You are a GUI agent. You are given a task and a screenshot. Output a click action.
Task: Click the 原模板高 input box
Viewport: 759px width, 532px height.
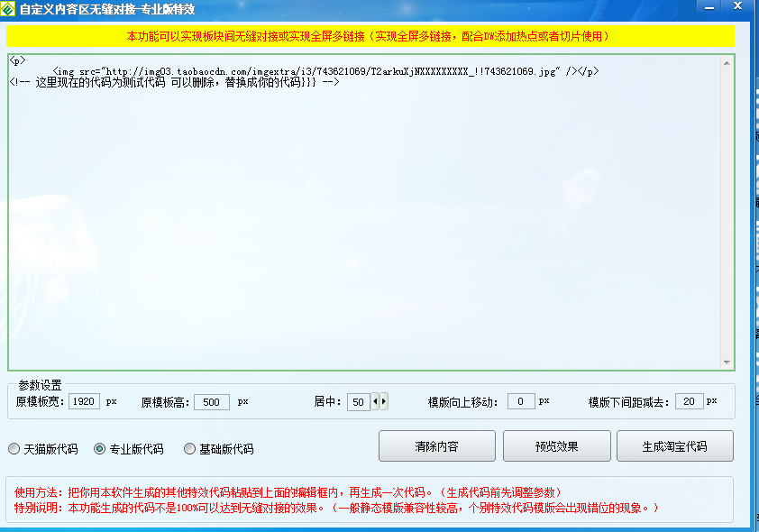point(212,402)
